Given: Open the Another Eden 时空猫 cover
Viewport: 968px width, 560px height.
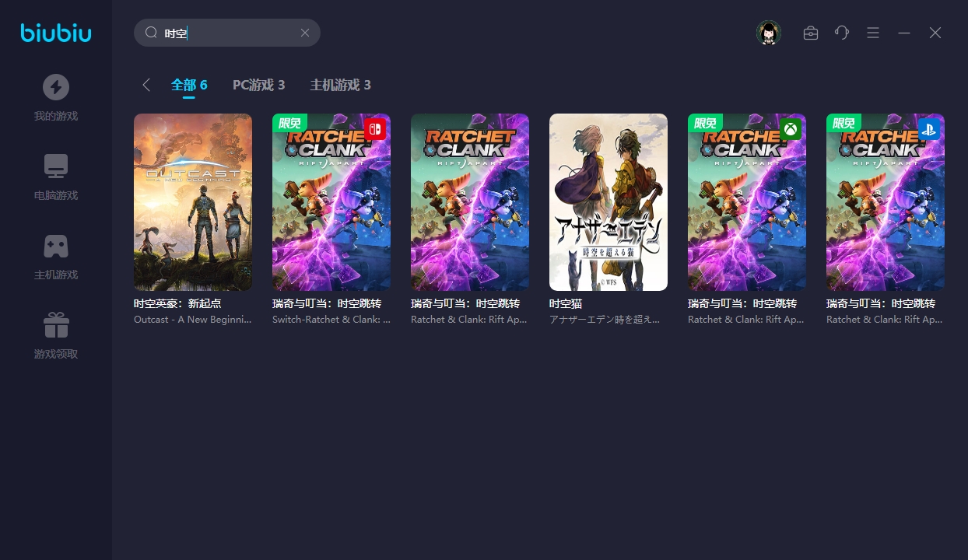Looking at the screenshot, I should coord(609,202).
